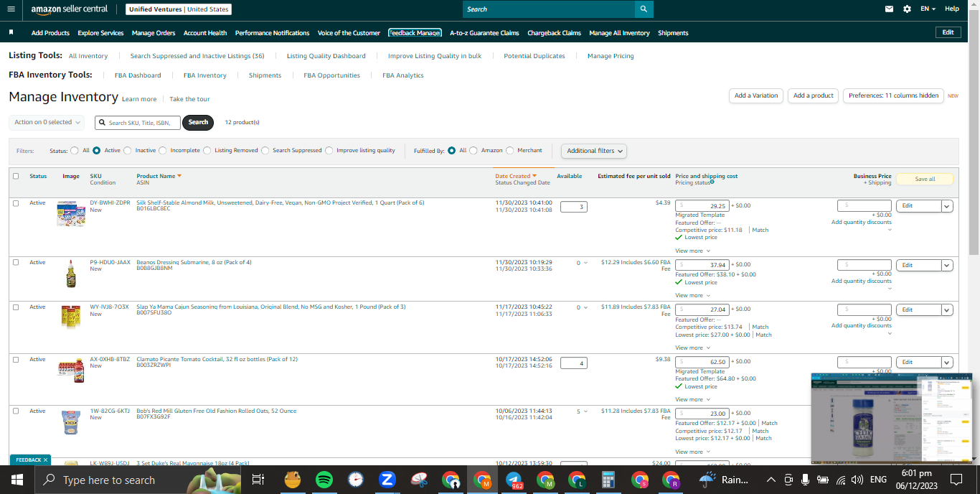
Task: Click the Amazon Seller Central logo
Action: [69, 9]
